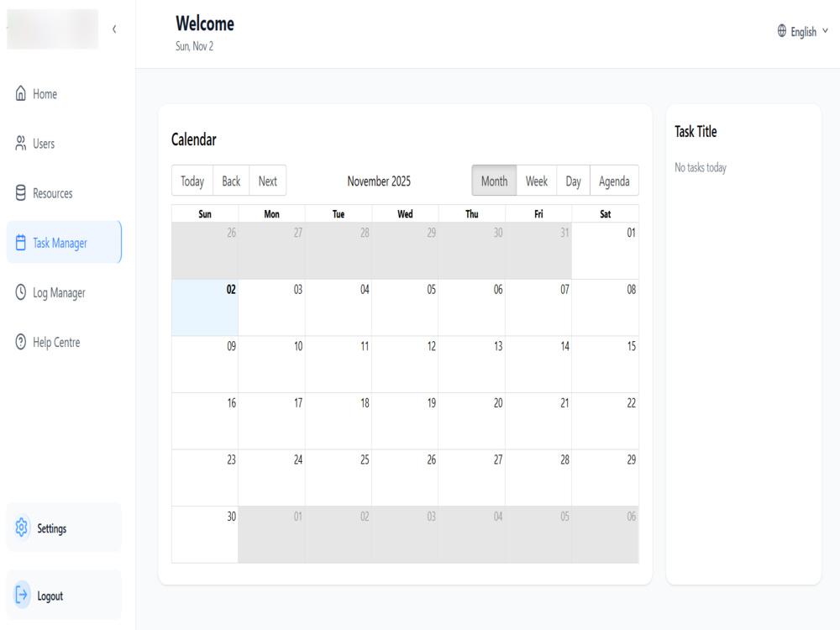840x630 pixels.
Task: Open the Resources menu item
Action: click(x=65, y=193)
